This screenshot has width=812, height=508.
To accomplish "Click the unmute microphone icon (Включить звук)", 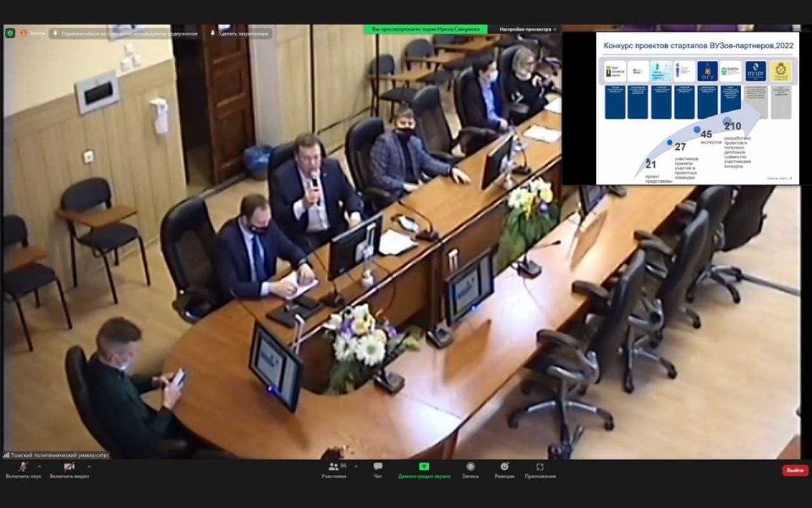I will [x=23, y=467].
